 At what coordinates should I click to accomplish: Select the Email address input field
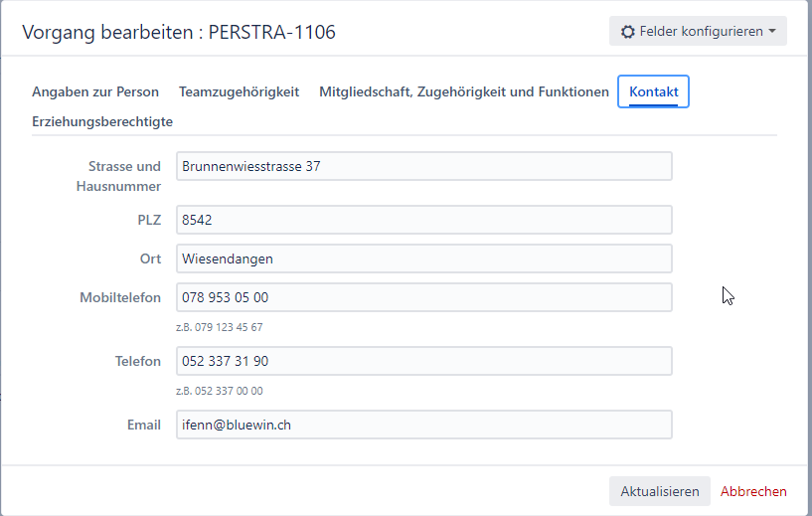click(423, 425)
